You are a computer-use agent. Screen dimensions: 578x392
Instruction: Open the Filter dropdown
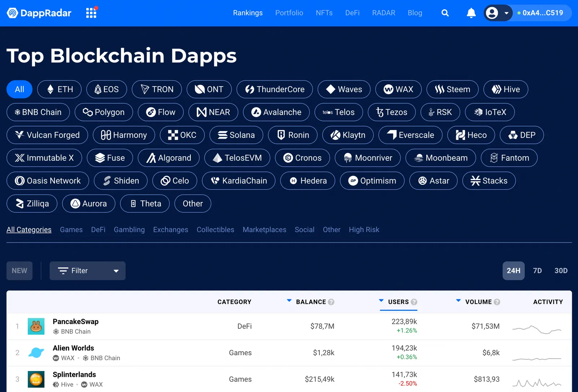point(87,271)
